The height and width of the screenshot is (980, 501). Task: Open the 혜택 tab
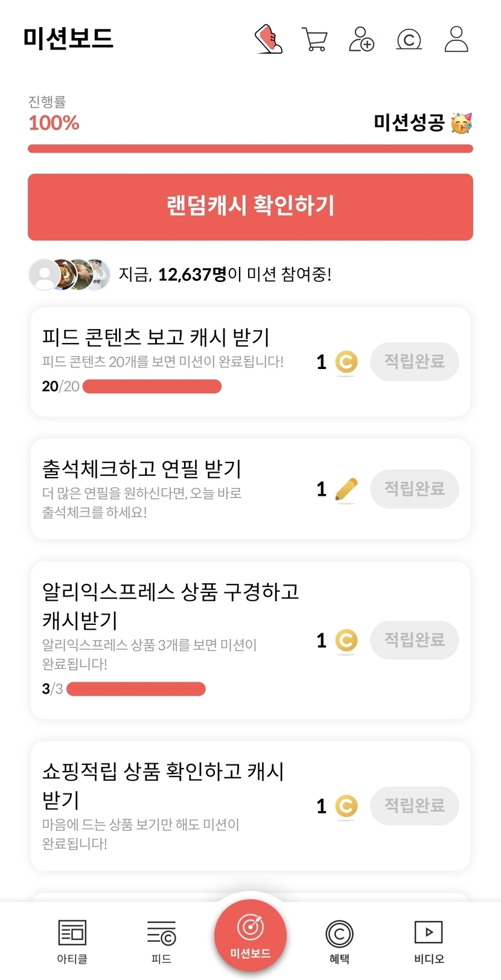[339, 941]
